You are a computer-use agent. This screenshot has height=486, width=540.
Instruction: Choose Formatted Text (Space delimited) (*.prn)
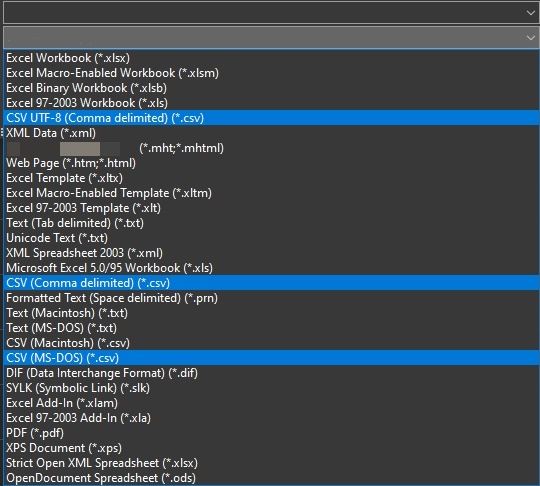click(x=271, y=298)
